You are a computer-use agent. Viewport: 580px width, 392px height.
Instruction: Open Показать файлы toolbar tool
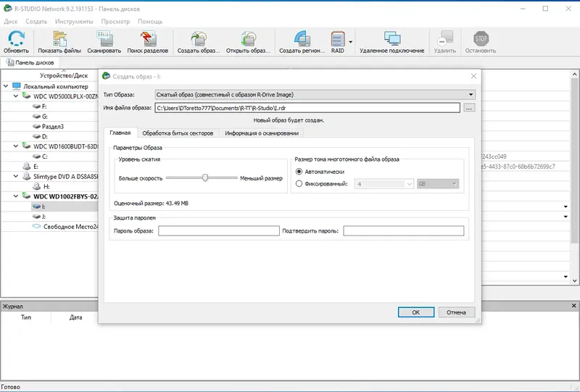pyautogui.click(x=59, y=38)
